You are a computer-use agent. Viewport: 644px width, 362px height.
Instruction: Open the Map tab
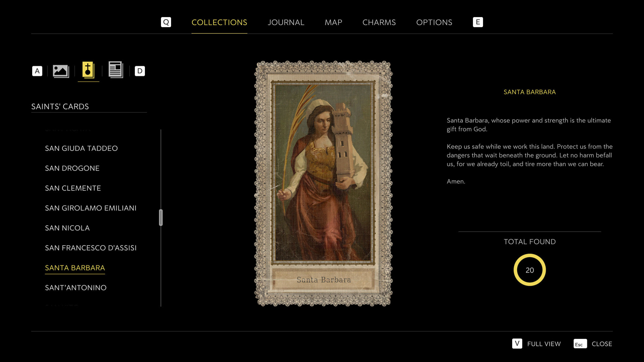pos(333,22)
